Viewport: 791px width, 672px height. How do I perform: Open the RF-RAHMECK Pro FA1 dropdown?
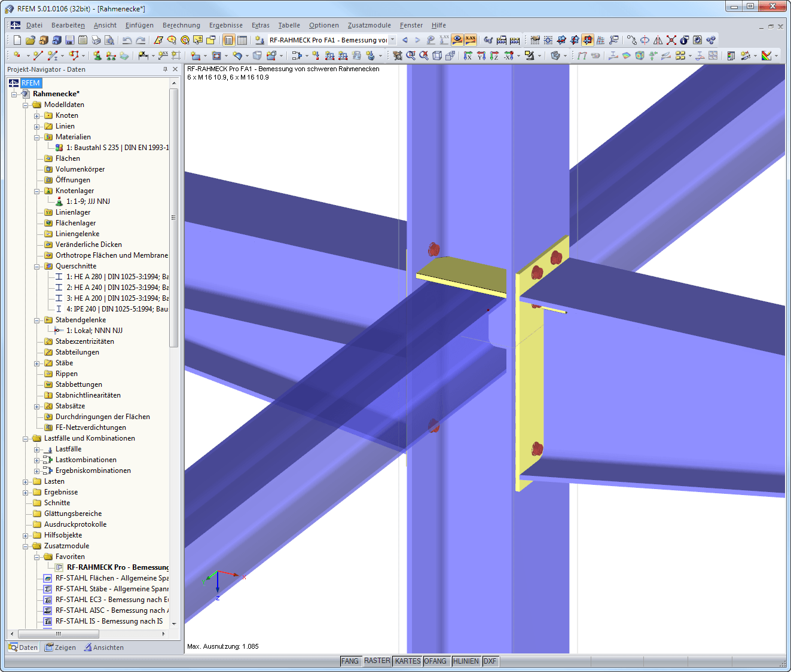(392, 39)
